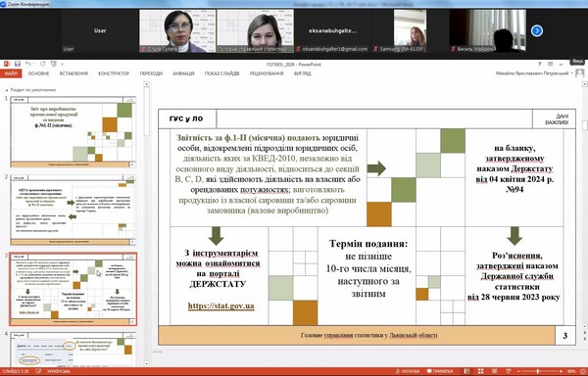Select slide 2 thumbnail in slide panel

click(73, 210)
